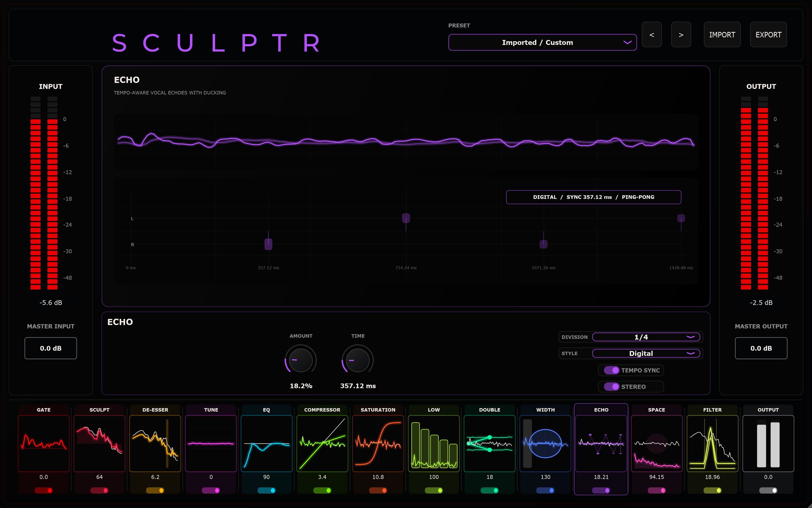
Task: Open the Imported / Custom preset dropdown
Action: click(543, 42)
